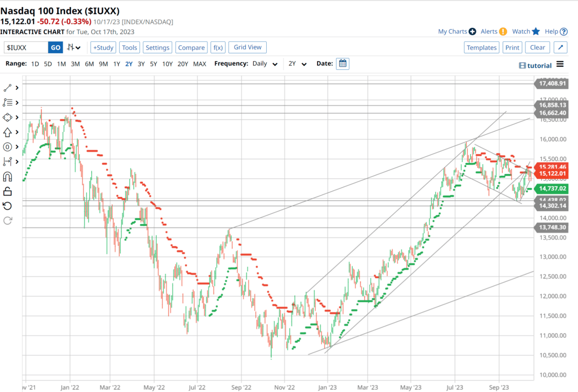
Task: Click the 16,662.40 price level label
Action: pyautogui.click(x=552, y=113)
